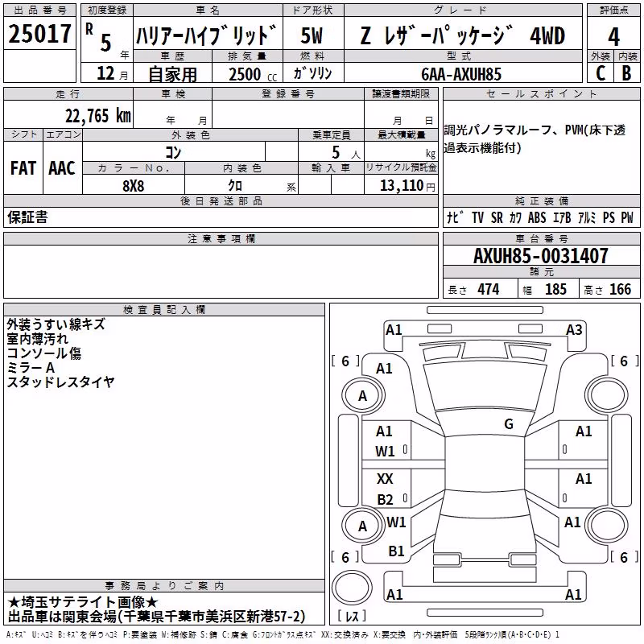
Task: Select the chassis number AXUH85-0031407
Action: point(540,255)
